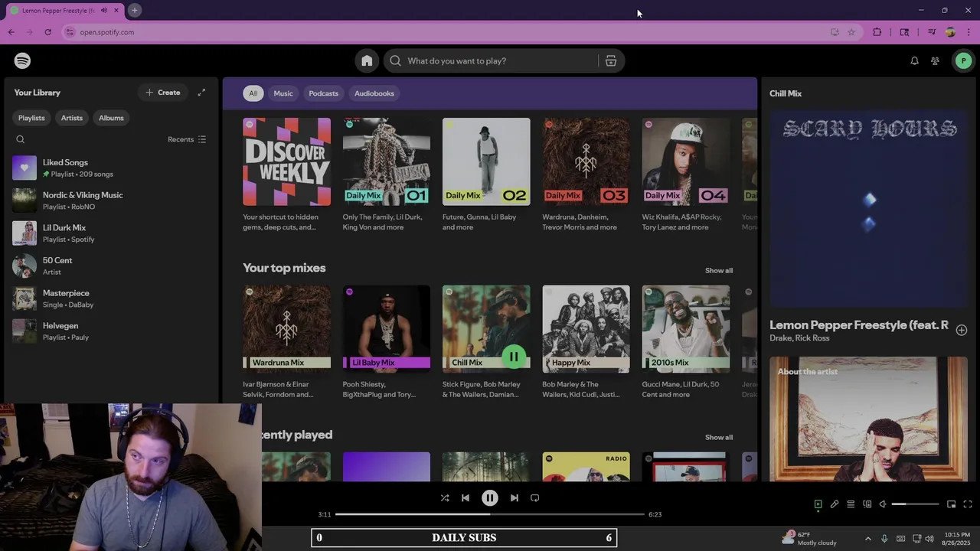Open the Spotify logo home link
The width and height of the screenshot is (980, 551).
(x=22, y=60)
